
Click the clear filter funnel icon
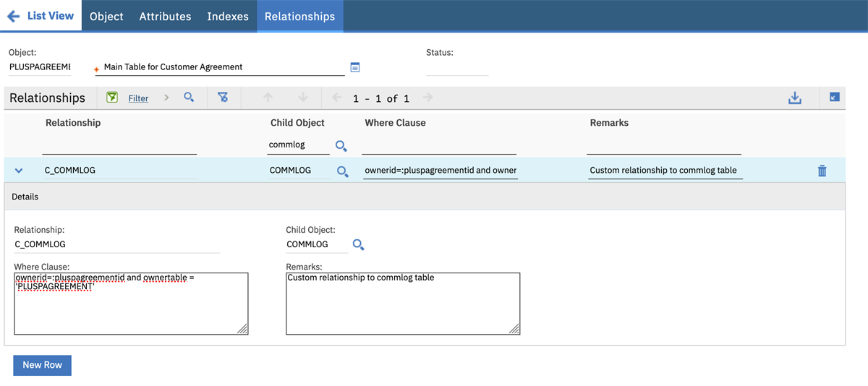[223, 98]
